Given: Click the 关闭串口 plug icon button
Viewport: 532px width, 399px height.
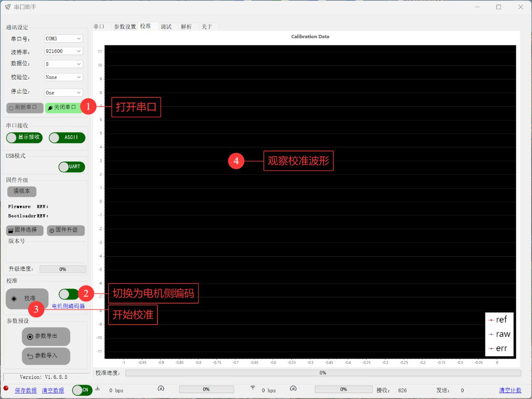Looking at the screenshot, I should pos(62,108).
